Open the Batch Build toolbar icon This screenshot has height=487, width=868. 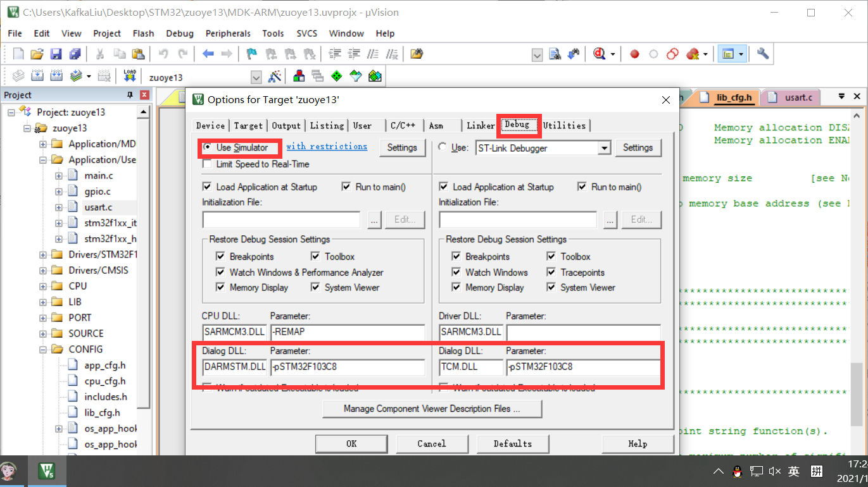coord(76,77)
